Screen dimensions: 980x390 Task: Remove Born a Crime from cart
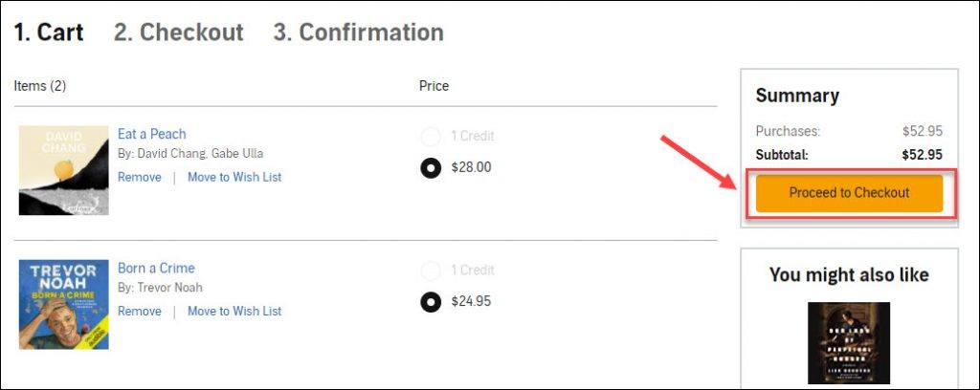140,312
